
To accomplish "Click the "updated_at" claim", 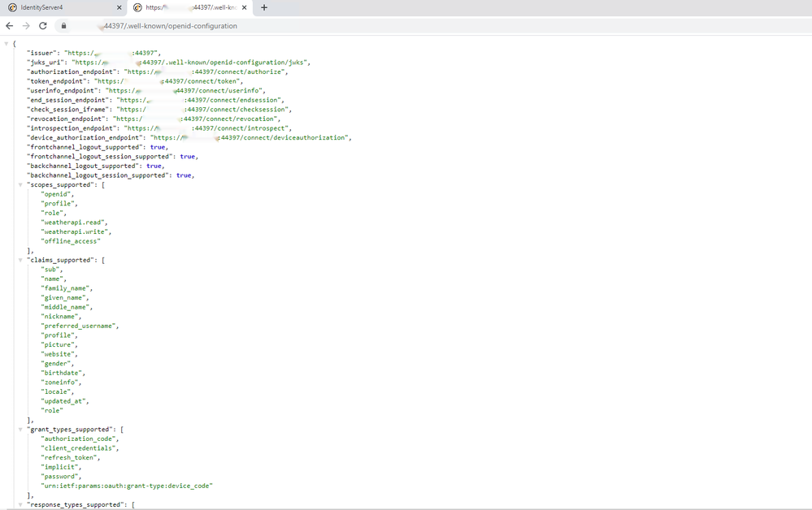I will click(x=63, y=401).
